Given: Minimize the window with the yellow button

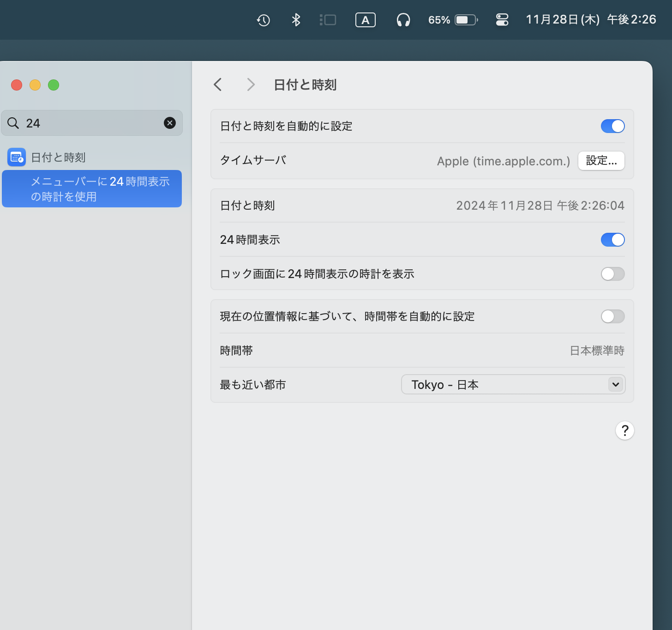Looking at the screenshot, I should [x=35, y=85].
